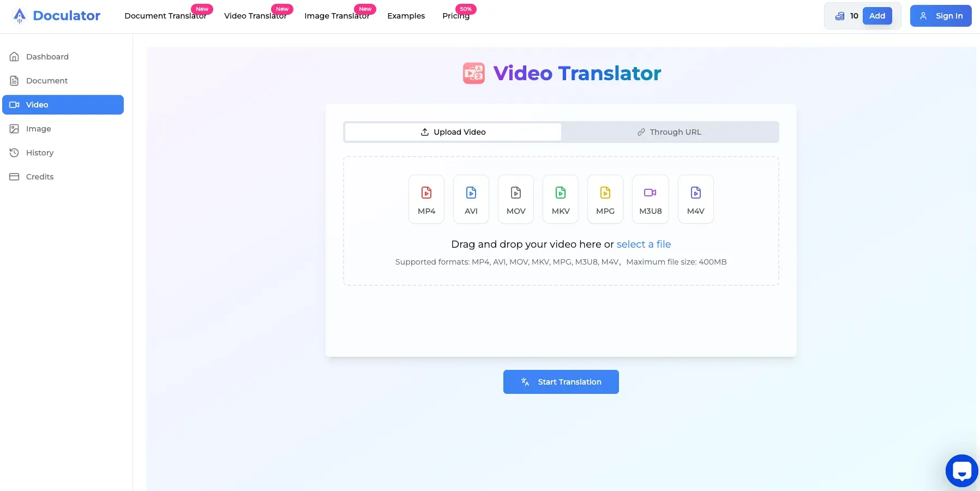Click the Doculator rocket logo icon
980x491 pixels.
click(20, 16)
